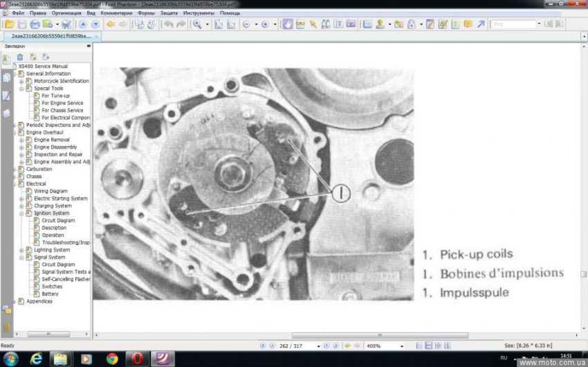This screenshot has width=588, height=367.
Task: Open the zoom tool dropdown arrow
Action: (x=207, y=24)
